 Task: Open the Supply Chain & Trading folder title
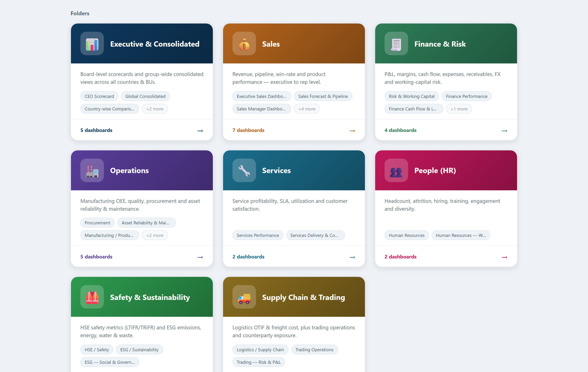click(x=303, y=297)
